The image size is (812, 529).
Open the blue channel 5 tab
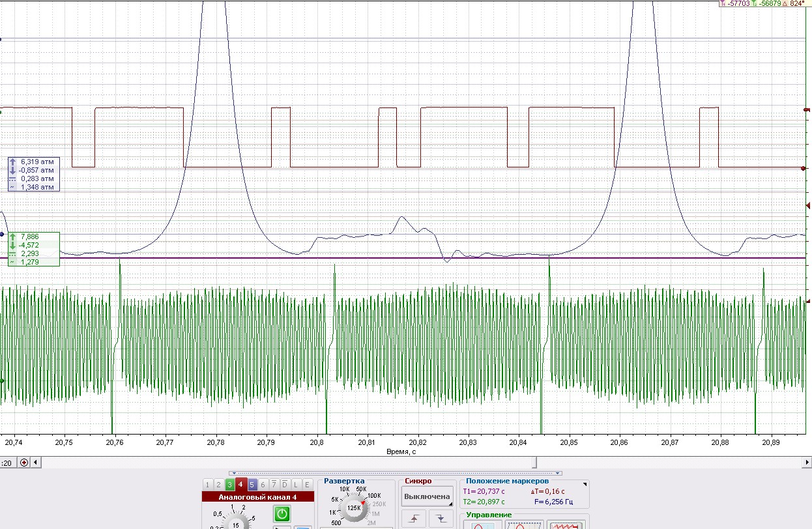click(x=252, y=484)
